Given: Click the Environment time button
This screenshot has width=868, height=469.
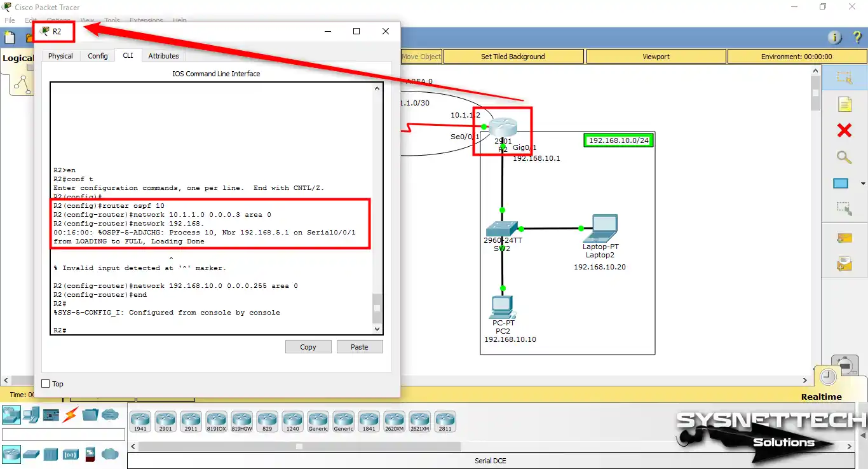Looking at the screenshot, I should (x=796, y=57).
